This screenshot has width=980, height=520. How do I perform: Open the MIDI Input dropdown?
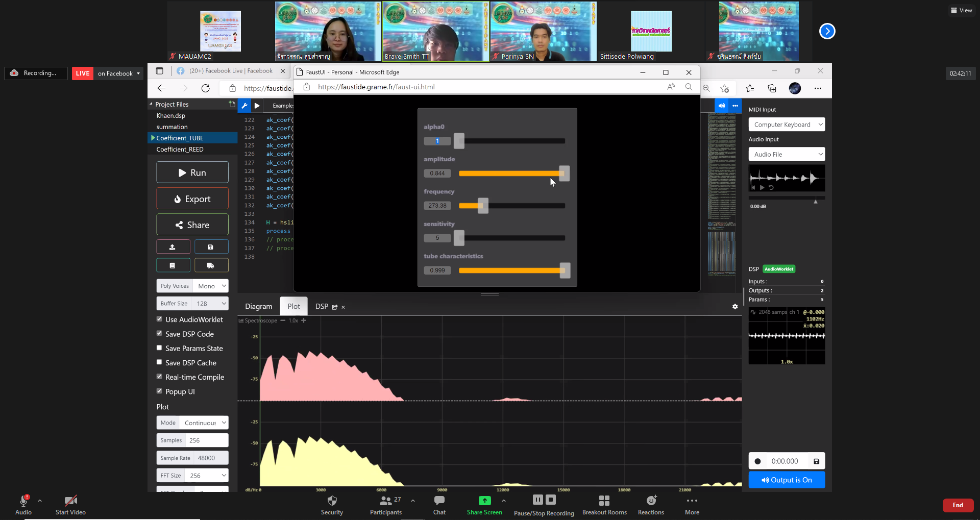787,125
